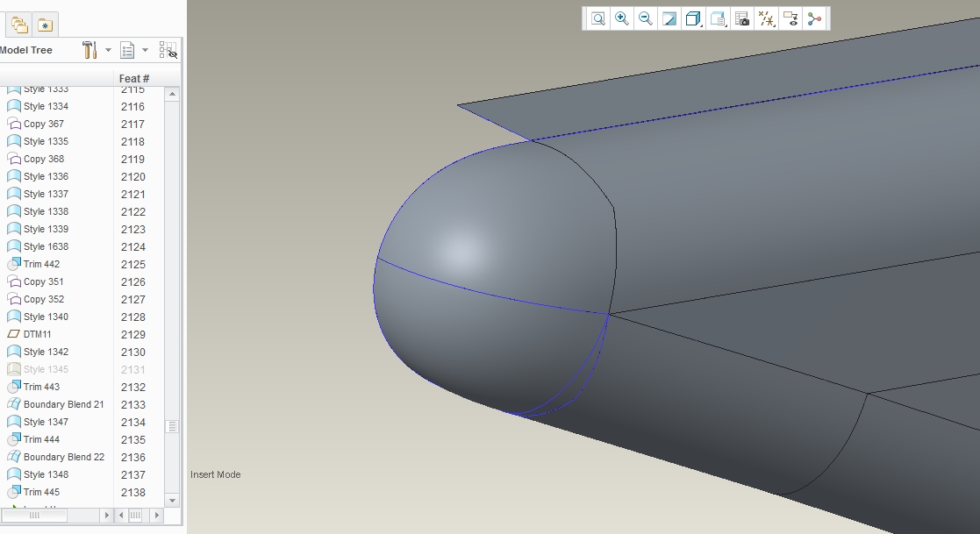This screenshot has width=980, height=534.
Task: Select Style 1342 in the tree
Action: tap(46, 352)
